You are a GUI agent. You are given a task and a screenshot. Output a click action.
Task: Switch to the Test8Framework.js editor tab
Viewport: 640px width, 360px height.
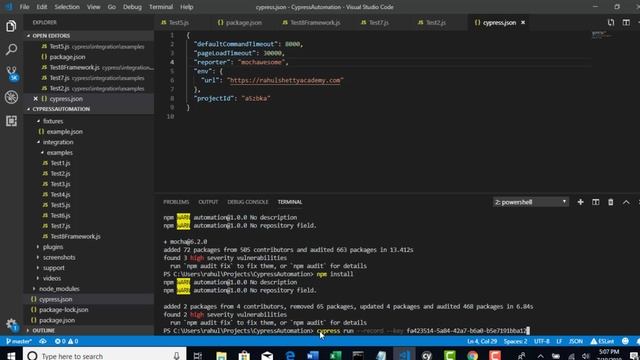click(x=311, y=22)
